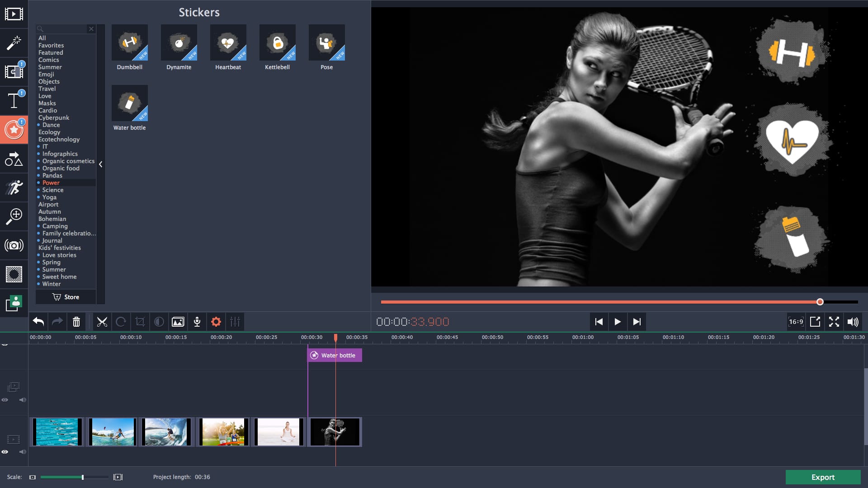
Task: Open the Titles panel
Action: click(14, 100)
